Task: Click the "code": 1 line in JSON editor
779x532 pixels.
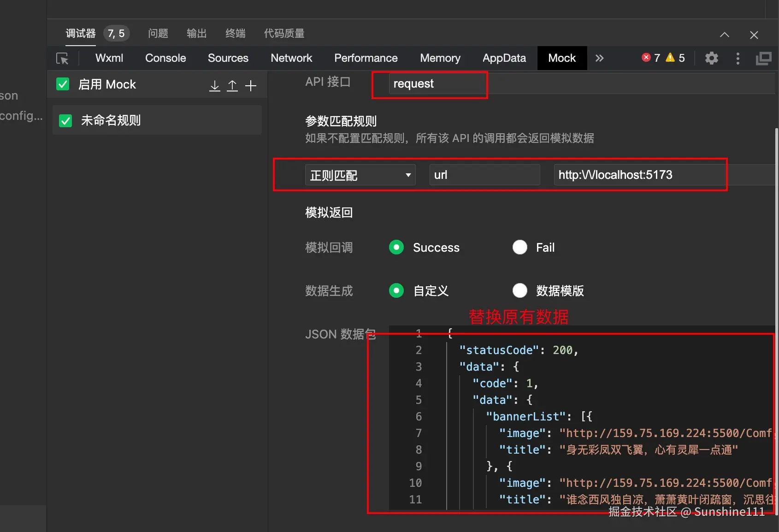Action: click(x=505, y=384)
